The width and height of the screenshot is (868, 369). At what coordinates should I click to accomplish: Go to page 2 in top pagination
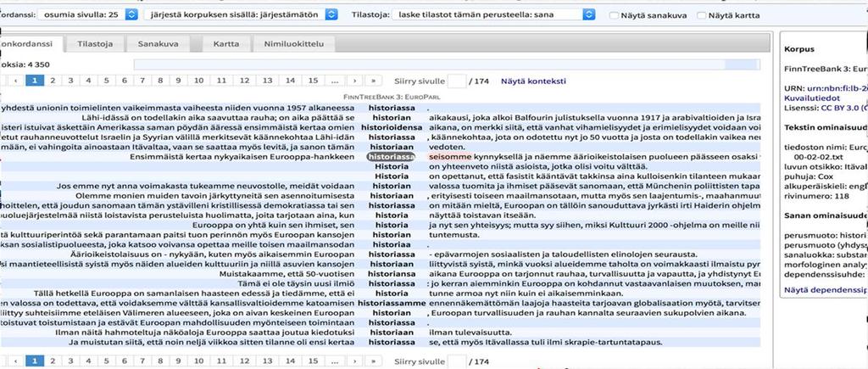53,81
